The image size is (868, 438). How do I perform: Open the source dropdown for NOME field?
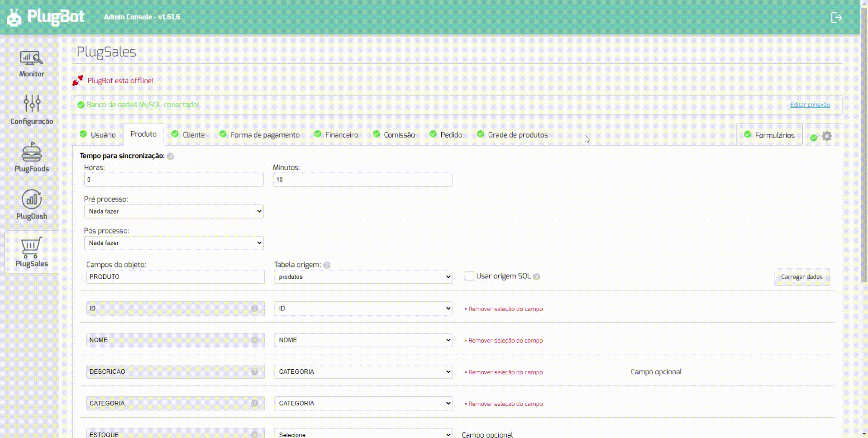(x=363, y=340)
